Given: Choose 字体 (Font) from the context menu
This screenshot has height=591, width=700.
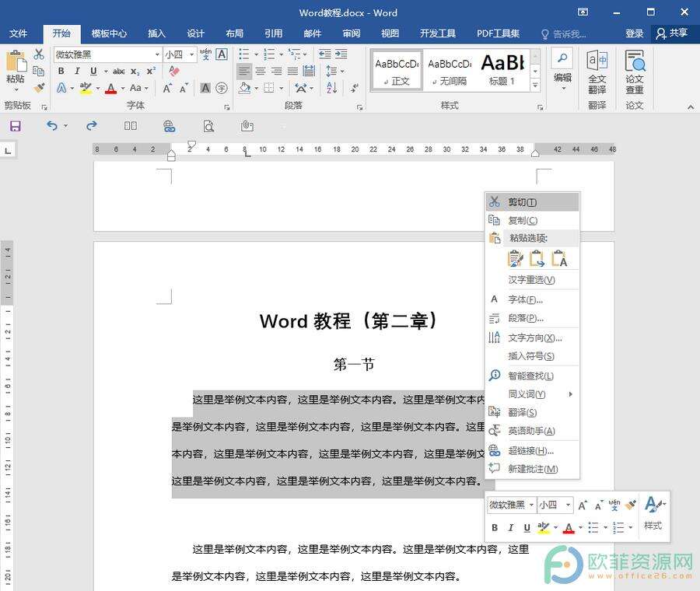Looking at the screenshot, I should [x=532, y=299].
